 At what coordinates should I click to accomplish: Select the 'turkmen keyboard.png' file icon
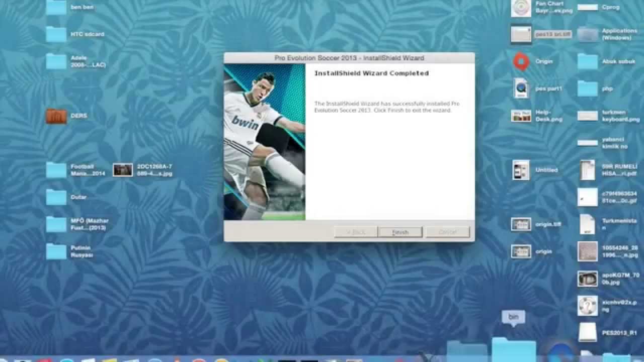pos(588,116)
